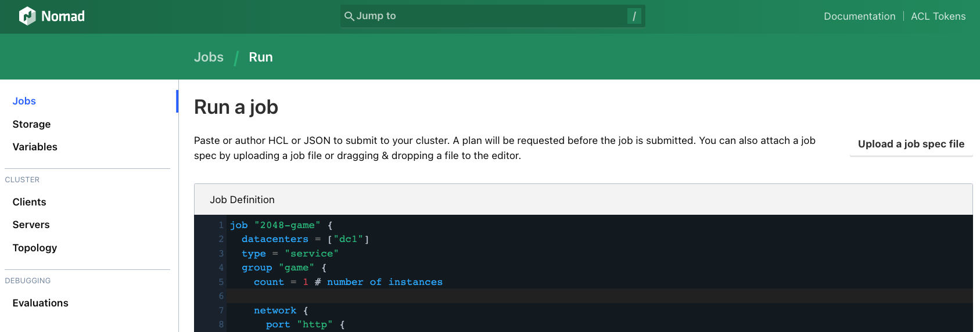Focus the Jump to search field
The width and height of the screenshot is (980, 332).
coord(488,16)
